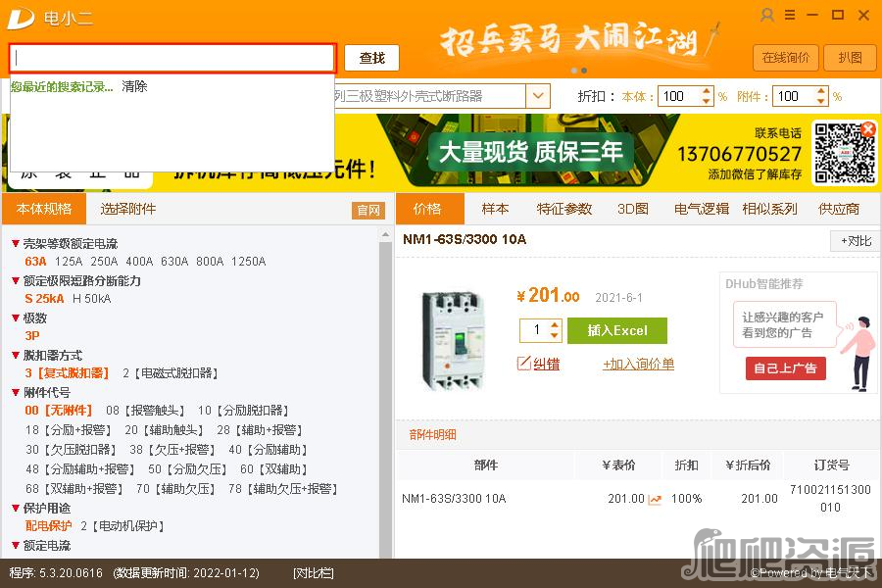Switch to the 选择附件 tab
This screenshot has width=882, height=588.
[127, 209]
